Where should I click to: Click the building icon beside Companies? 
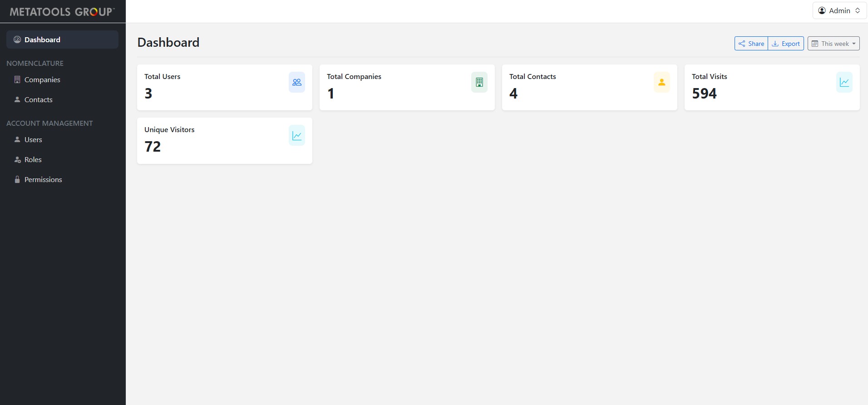pyautogui.click(x=17, y=79)
